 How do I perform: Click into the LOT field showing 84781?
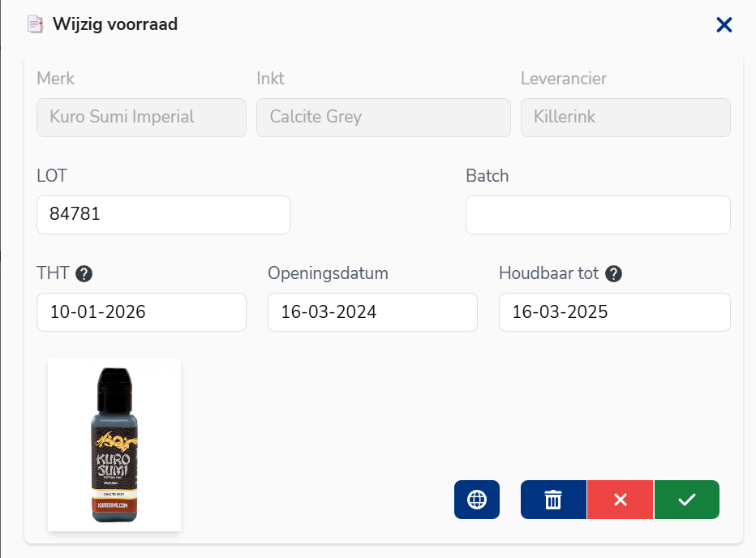click(x=163, y=215)
